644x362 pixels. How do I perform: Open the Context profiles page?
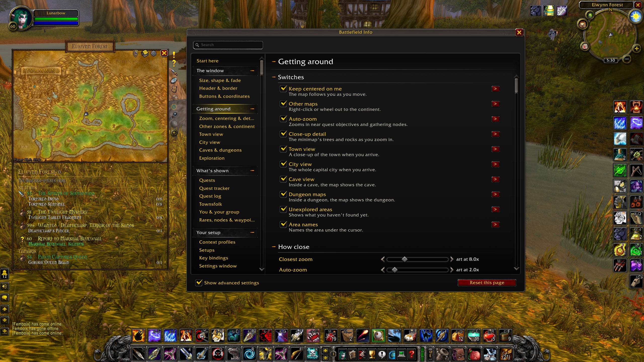(x=217, y=242)
